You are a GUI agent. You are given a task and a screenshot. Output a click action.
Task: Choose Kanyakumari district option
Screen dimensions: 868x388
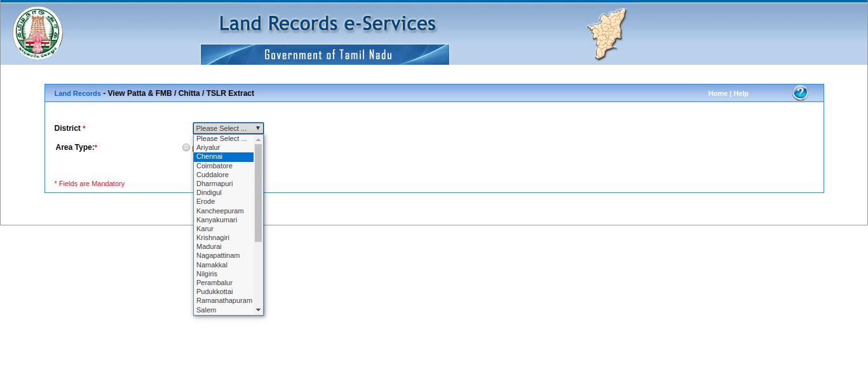224,220
